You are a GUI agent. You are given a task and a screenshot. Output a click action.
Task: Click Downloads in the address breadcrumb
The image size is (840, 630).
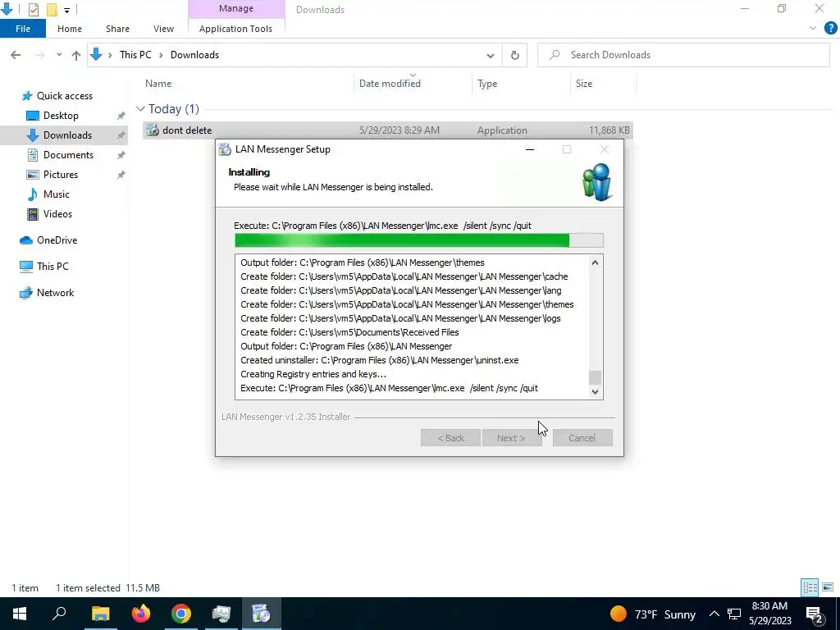194,55
